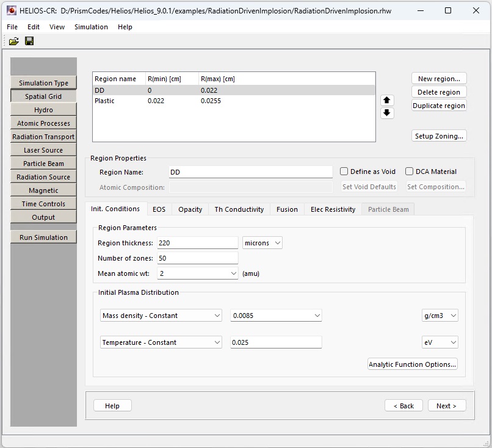492x448 pixels.
Task: Move region down with down arrow
Action: click(387, 113)
